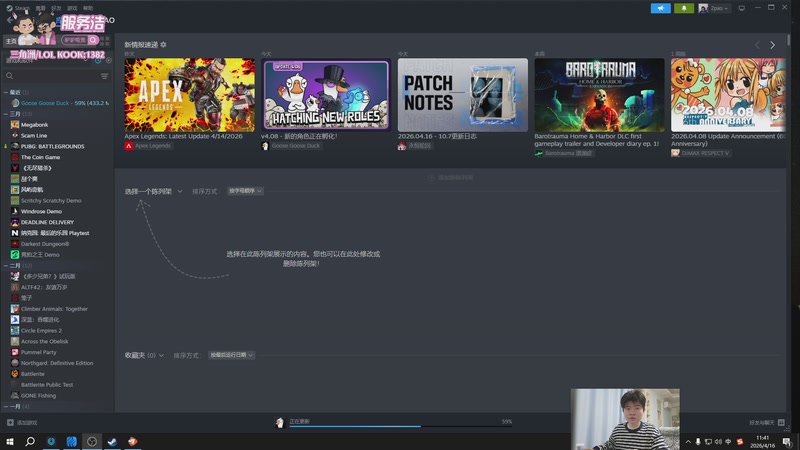
Task: Toggle the grid view icon beside home
Action: pos(105,40)
